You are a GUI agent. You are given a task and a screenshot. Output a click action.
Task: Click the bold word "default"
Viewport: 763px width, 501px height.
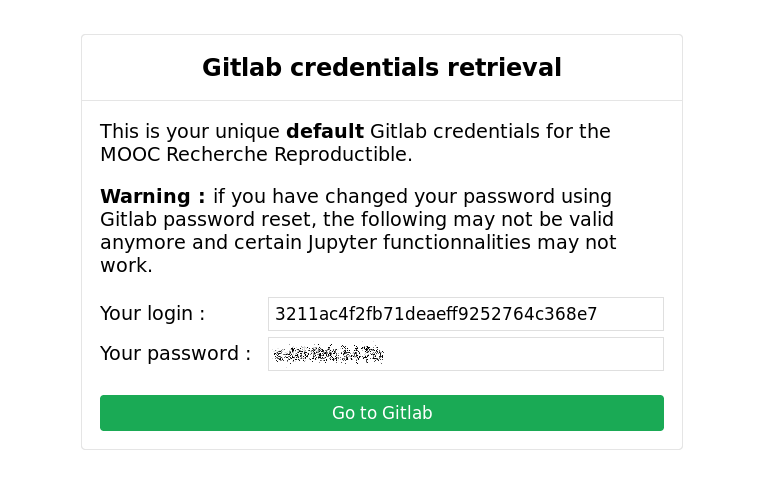[x=324, y=132]
